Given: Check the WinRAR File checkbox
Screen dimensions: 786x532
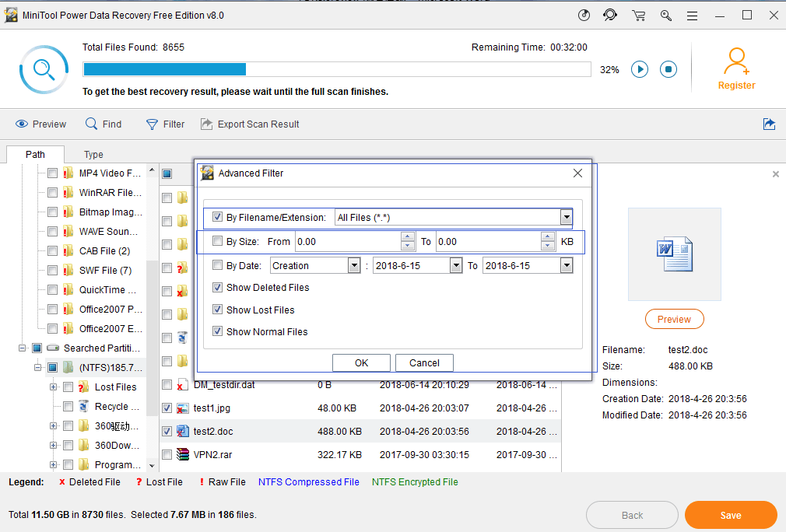Looking at the screenshot, I should (x=52, y=192).
